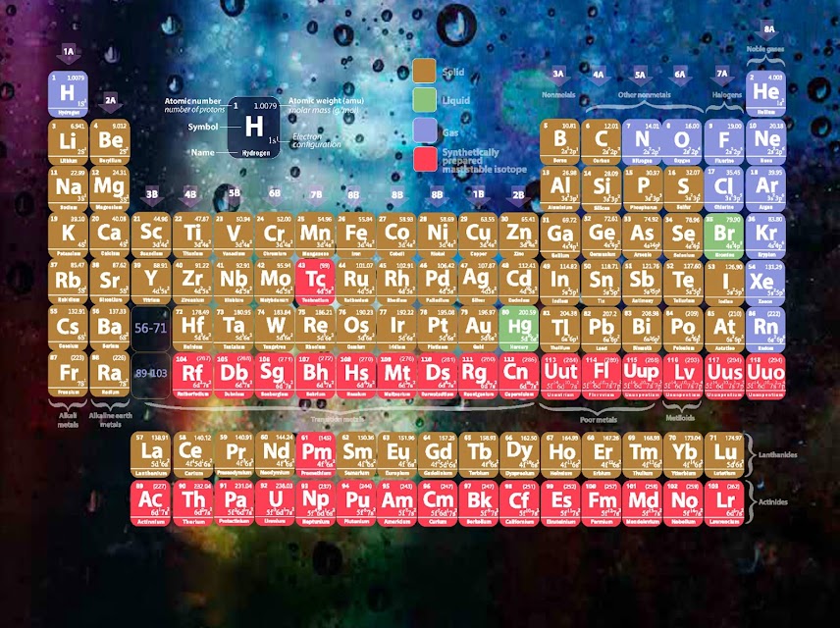The height and width of the screenshot is (628, 840).
Task: Click the 1B group arrow marker
Action: tap(479, 196)
